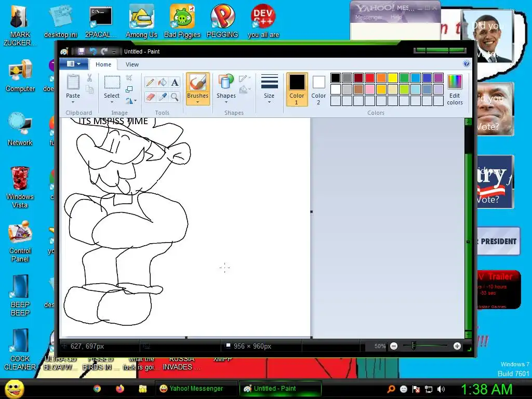Pick the purple color swatch
Screen dimensions: 532x399
[438, 78]
